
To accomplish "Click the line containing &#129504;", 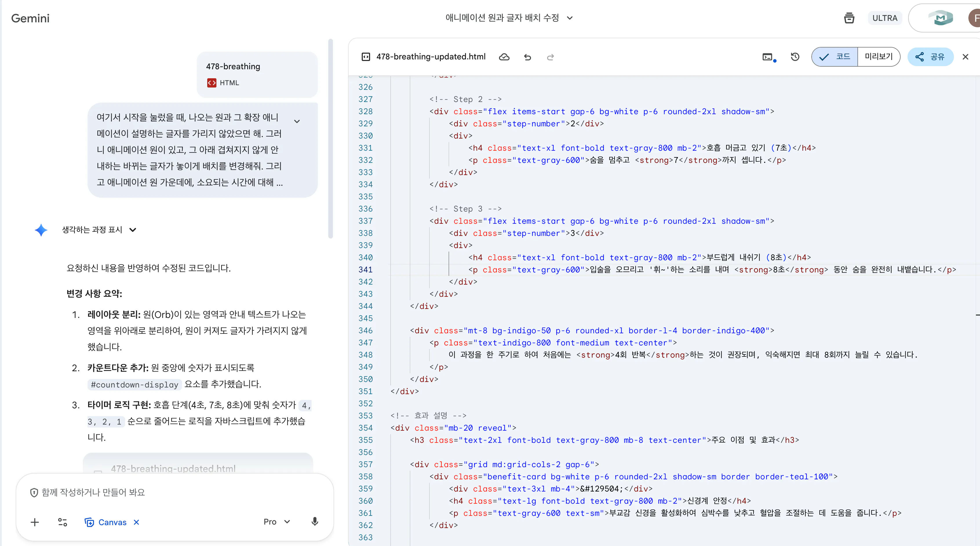I will click(551, 489).
